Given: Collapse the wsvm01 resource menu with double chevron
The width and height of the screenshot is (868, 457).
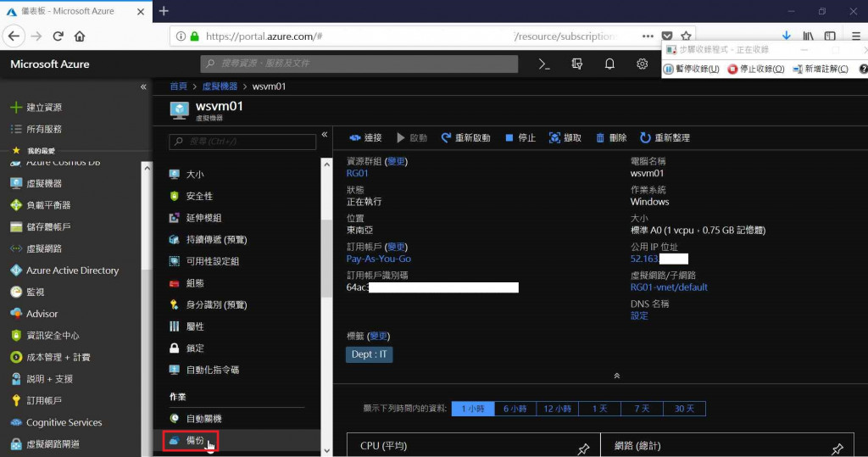Looking at the screenshot, I should pyautogui.click(x=325, y=135).
